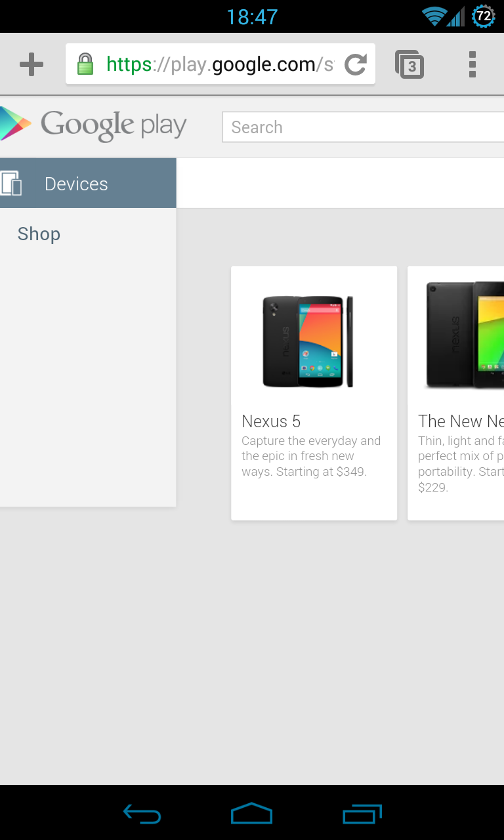Open a new browser tab with plus icon
Viewport: 504px width, 840px height.
pyautogui.click(x=31, y=64)
